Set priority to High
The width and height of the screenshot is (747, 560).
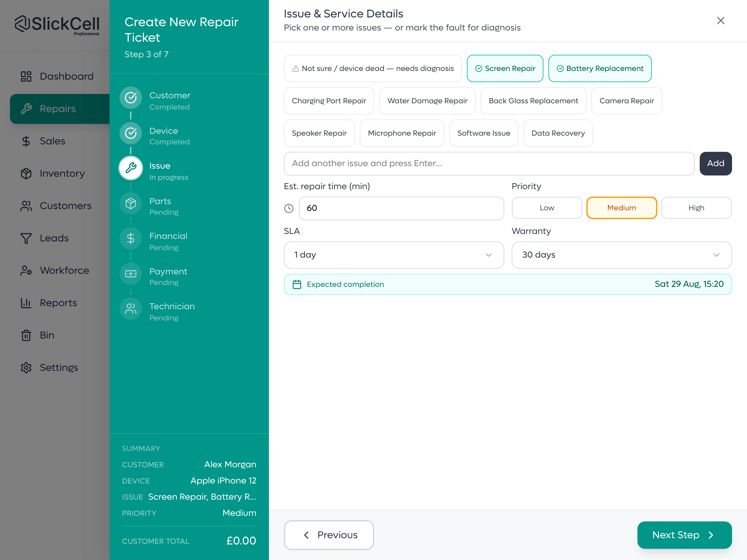[696, 208]
